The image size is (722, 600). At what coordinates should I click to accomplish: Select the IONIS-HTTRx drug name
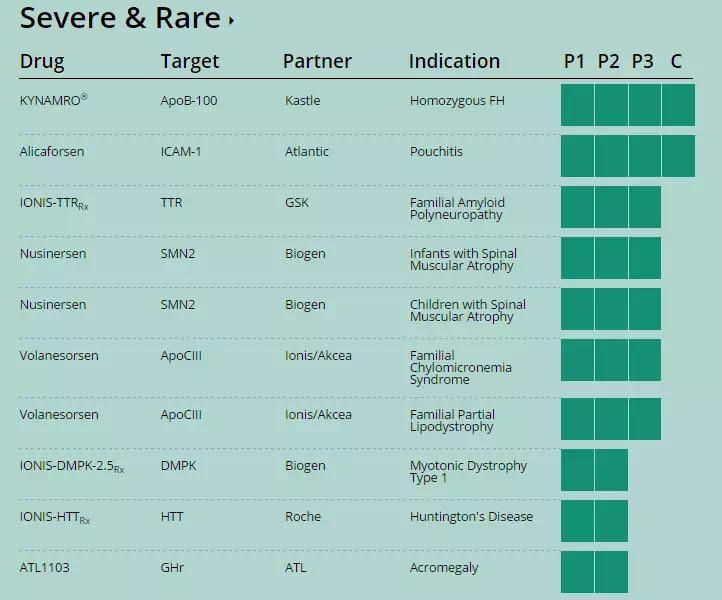click(55, 518)
